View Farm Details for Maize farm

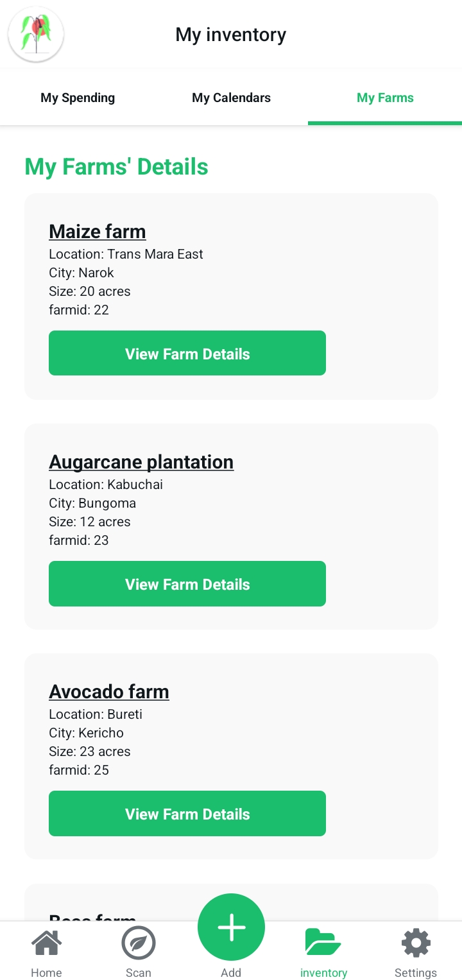point(187,354)
